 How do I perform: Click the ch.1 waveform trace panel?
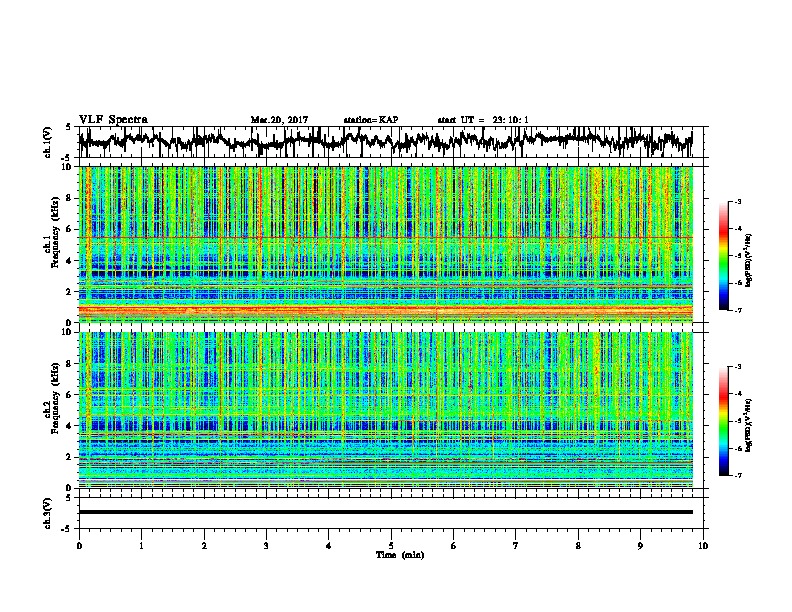(390, 142)
